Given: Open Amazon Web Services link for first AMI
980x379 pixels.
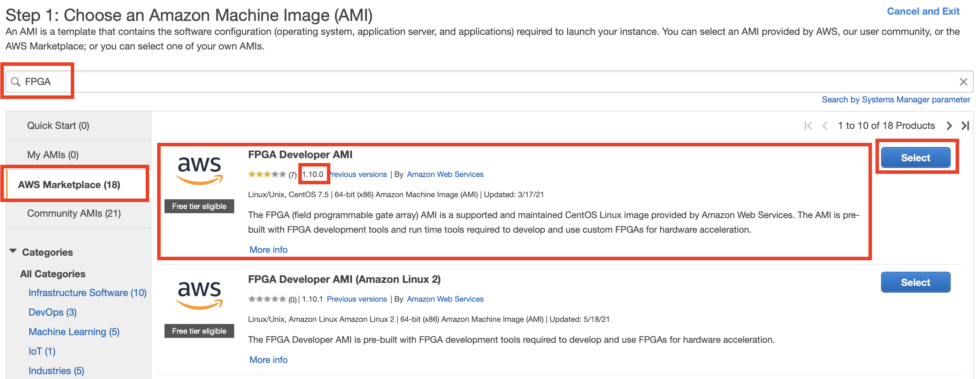Looking at the screenshot, I should coord(445,175).
